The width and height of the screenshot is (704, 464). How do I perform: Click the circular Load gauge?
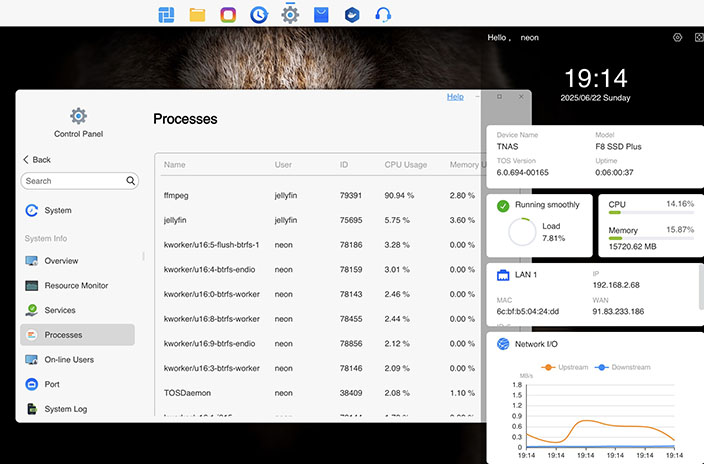(x=522, y=232)
